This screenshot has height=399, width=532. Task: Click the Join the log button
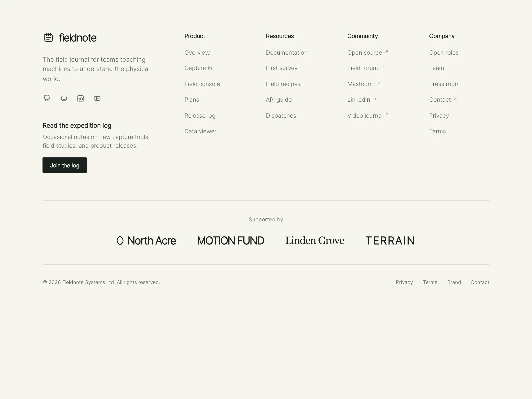click(x=65, y=165)
